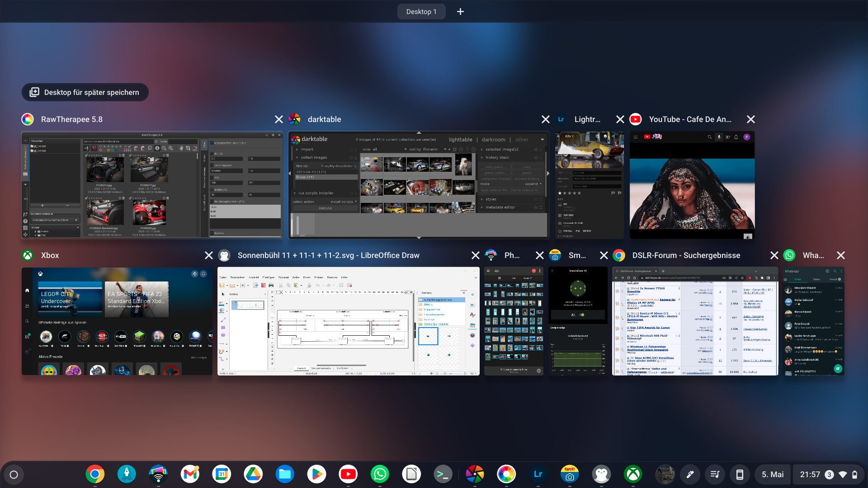Launch Gmail from the shelf
The height and width of the screenshot is (488, 868).
point(190,474)
